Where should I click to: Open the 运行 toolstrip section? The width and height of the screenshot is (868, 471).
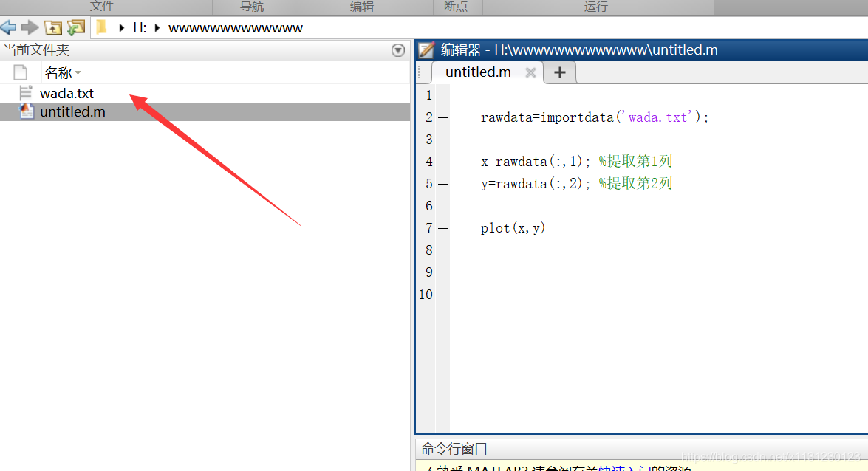[x=595, y=7]
